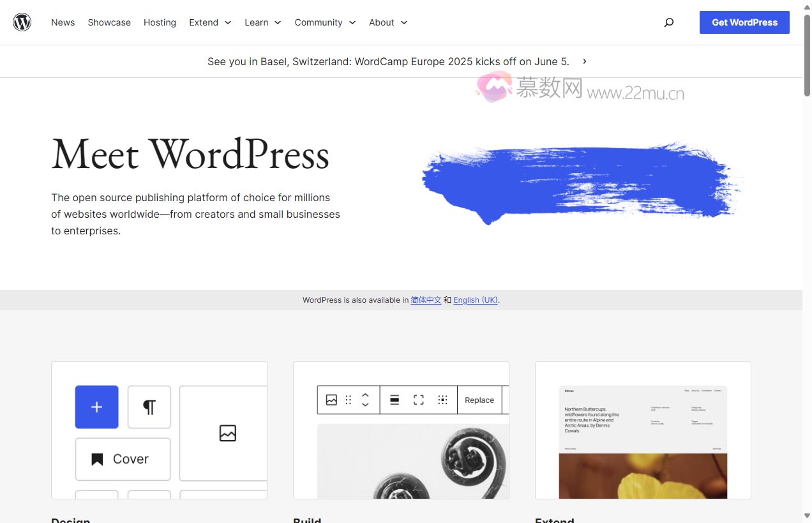Open the English (UK) language link
This screenshot has width=812, height=523.
point(475,299)
